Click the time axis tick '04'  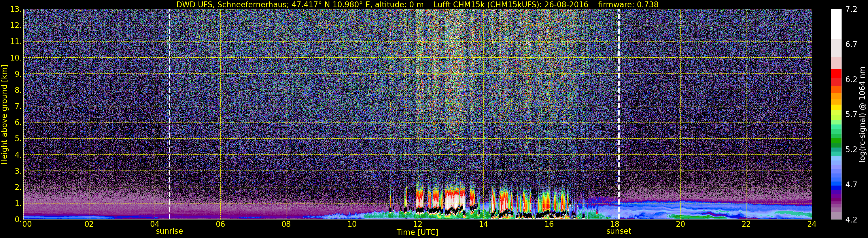(155, 224)
